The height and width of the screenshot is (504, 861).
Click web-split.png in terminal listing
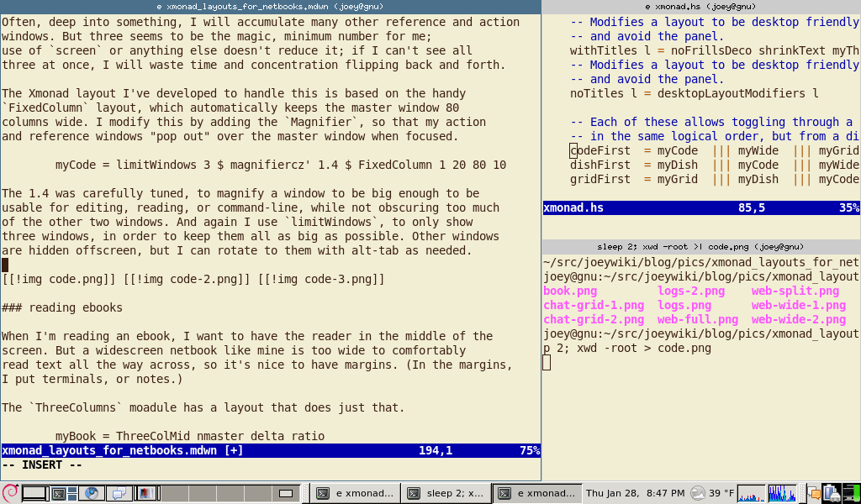pyautogui.click(x=795, y=291)
